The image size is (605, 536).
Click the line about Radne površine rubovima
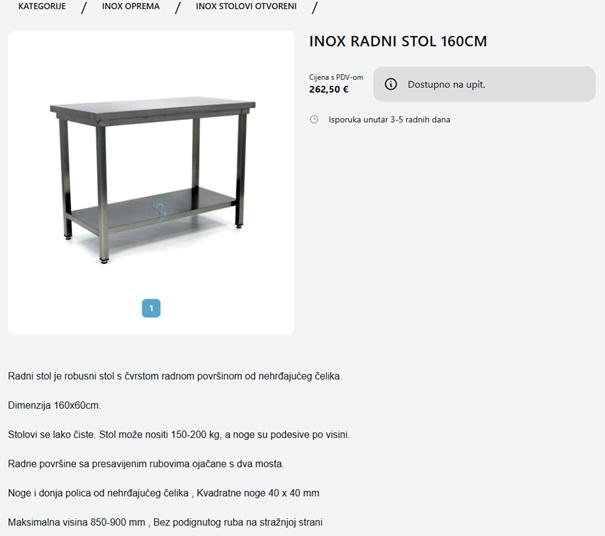[x=146, y=464]
